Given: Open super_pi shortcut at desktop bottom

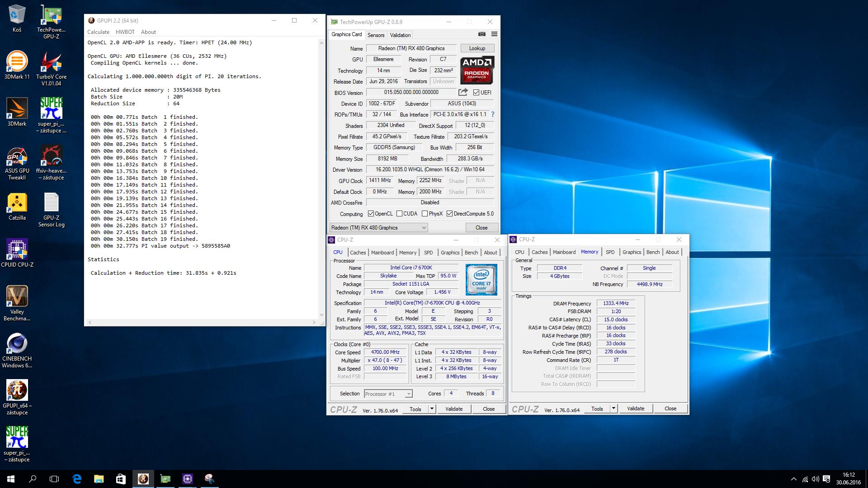Looking at the screenshot, I should click(17, 445).
